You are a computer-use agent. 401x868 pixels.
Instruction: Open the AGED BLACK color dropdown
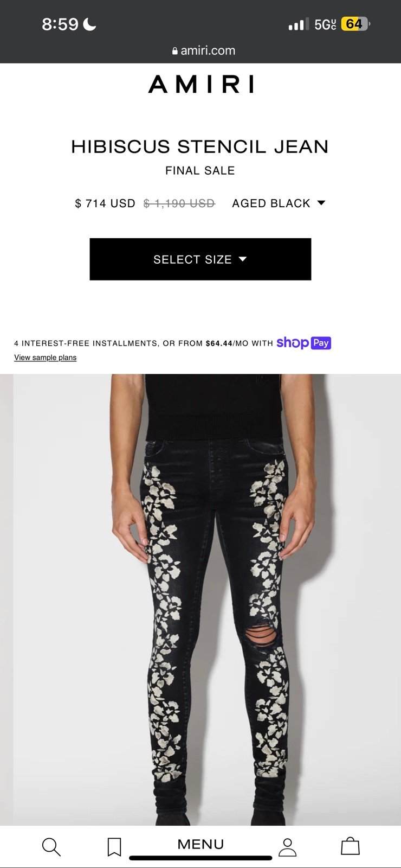click(279, 203)
